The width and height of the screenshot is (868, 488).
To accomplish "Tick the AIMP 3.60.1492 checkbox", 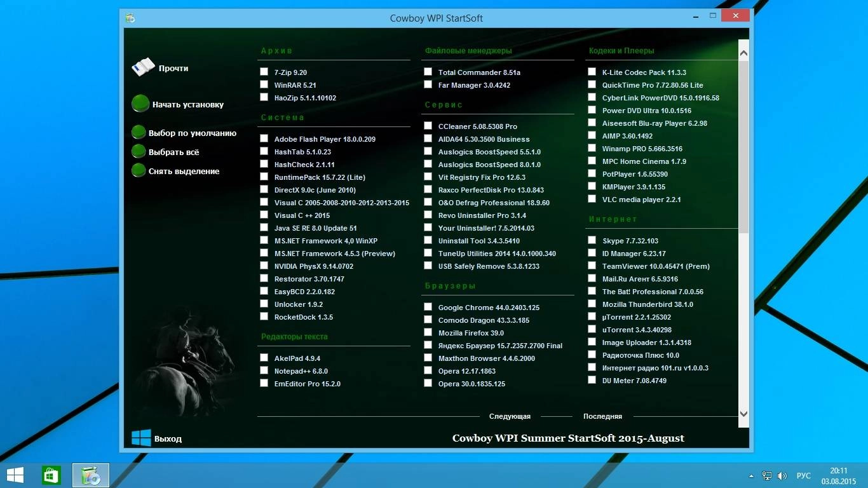I will pyautogui.click(x=592, y=135).
